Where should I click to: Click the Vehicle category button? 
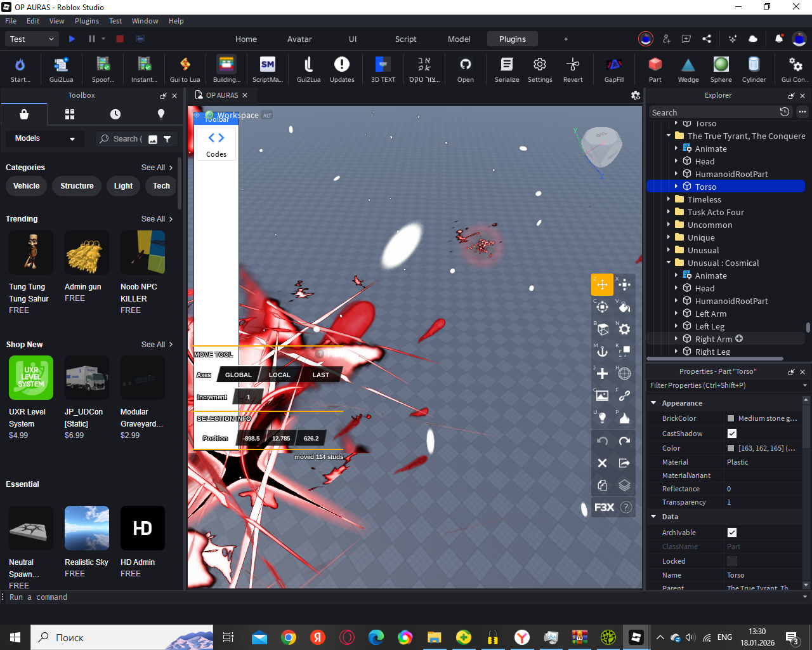(x=27, y=186)
